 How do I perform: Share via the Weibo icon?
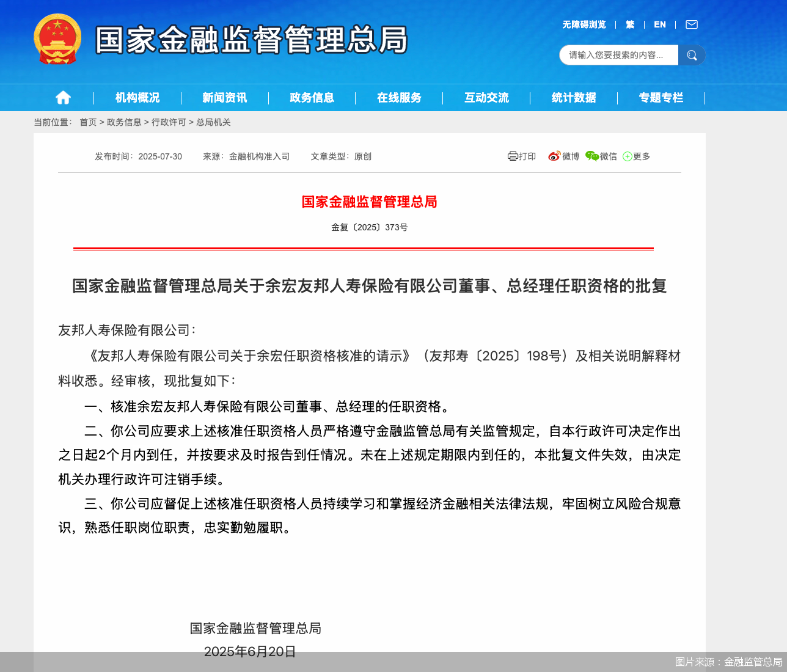click(554, 156)
